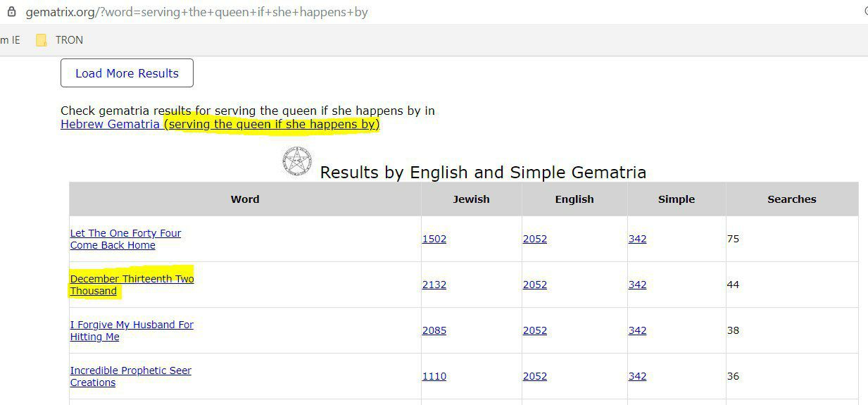Click Jewish value 1110
Viewport: 868px width, 405px height.
coord(434,376)
